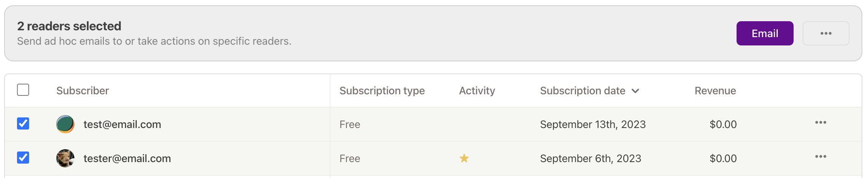Image resolution: width=868 pixels, height=178 pixels.
Task: Click the Free subscription type for tester@email.com
Action: tap(350, 158)
